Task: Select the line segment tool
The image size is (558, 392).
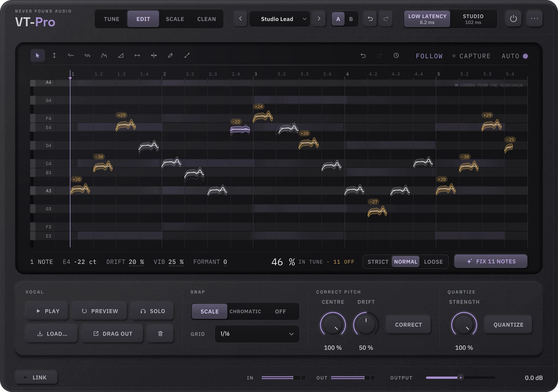Action: [x=187, y=55]
